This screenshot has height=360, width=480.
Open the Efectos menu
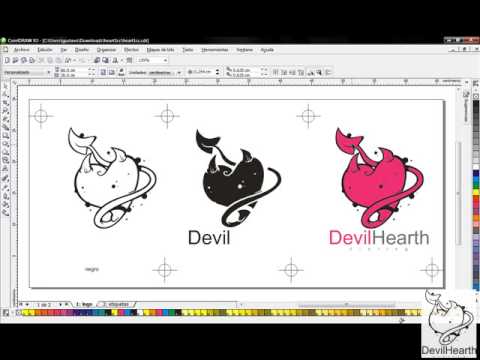coord(131,50)
